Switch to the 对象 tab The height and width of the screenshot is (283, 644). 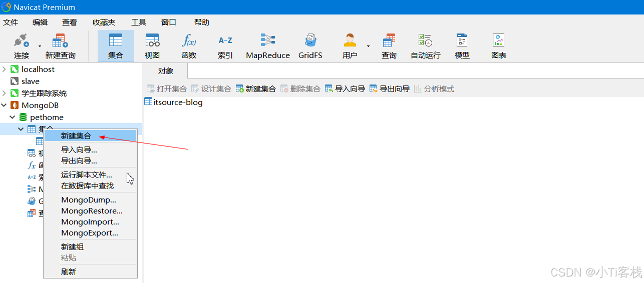click(x=166, y=71)
